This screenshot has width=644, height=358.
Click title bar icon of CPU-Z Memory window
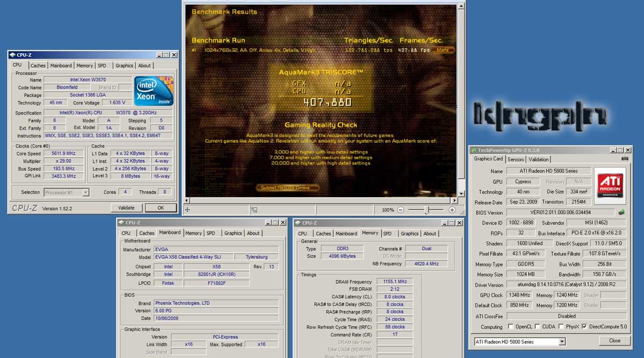(298, 223)
